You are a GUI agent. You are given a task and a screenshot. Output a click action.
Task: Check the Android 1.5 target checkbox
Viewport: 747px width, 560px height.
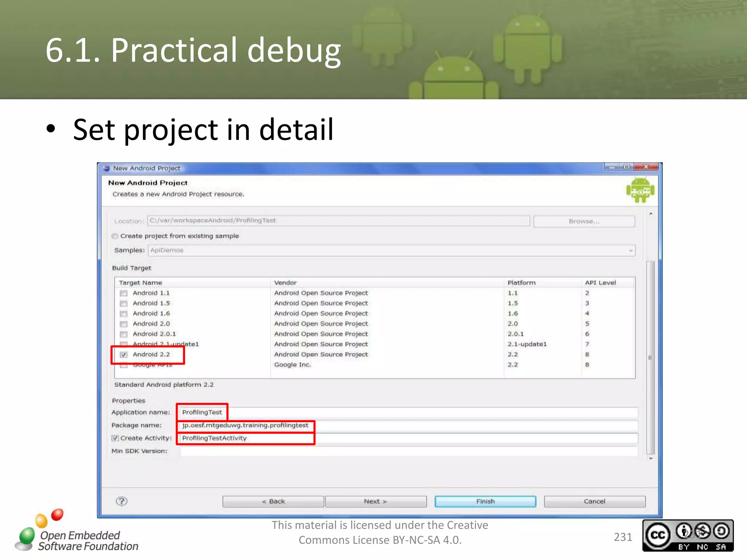[x=124, y=303]
